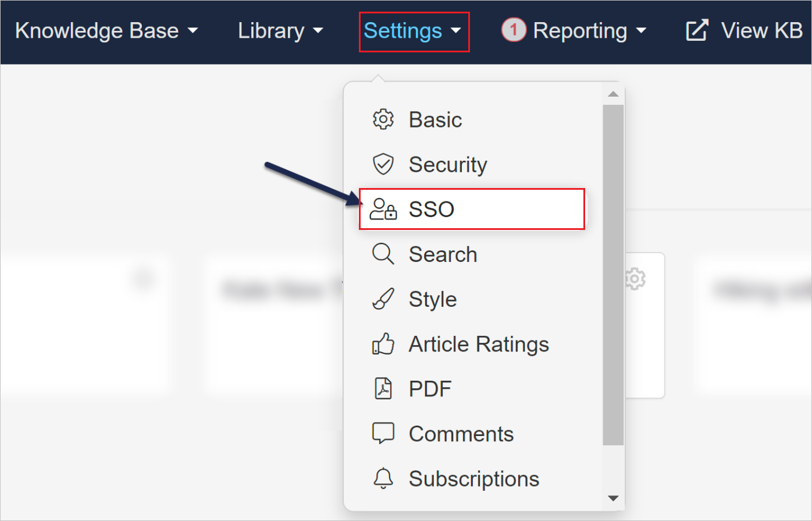
Task: Select the Style paintbrush icon
Action: click(383, 299)
